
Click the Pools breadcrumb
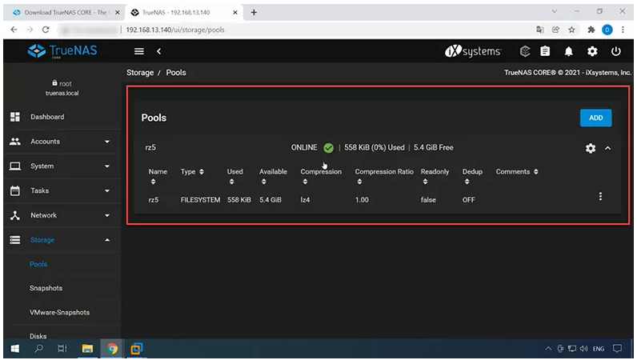(176, 73)
